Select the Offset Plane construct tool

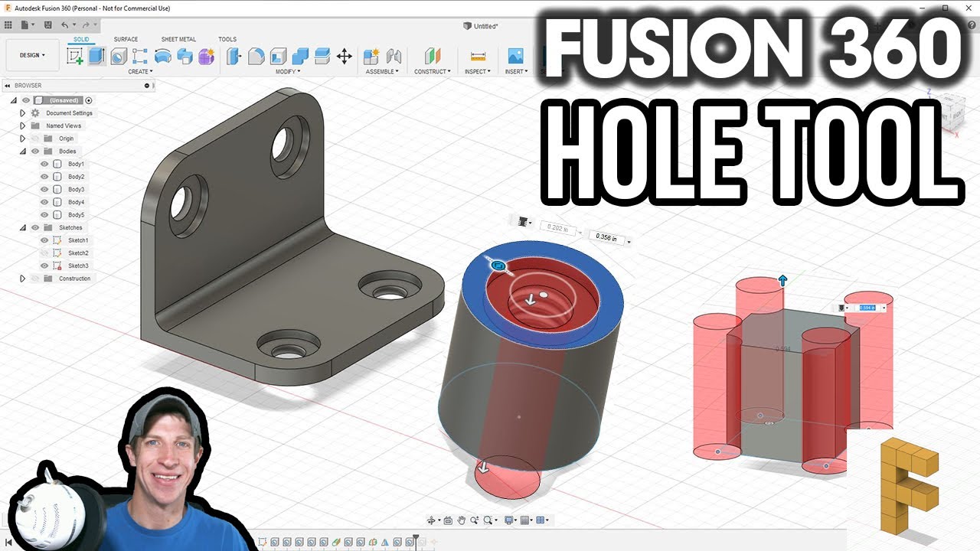433,56
